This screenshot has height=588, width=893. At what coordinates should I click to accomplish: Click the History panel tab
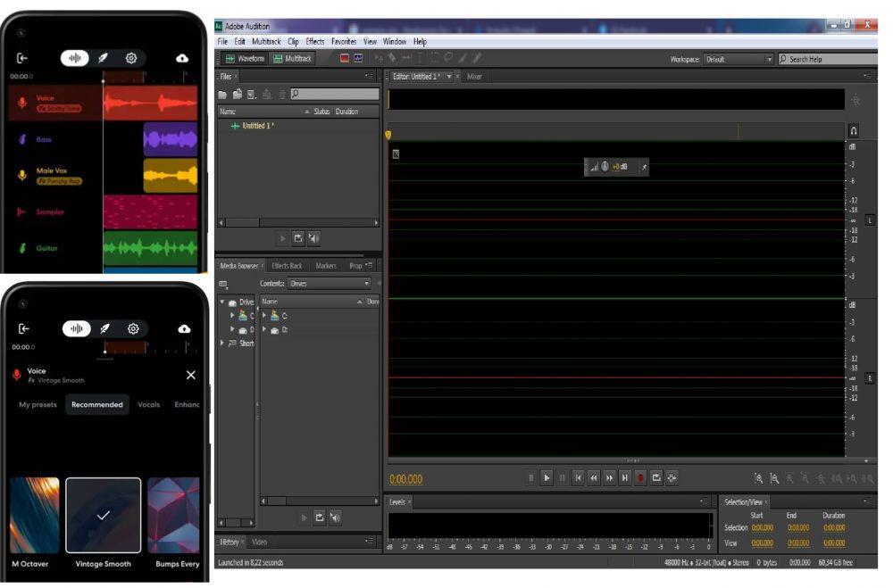tap(229, 542)
